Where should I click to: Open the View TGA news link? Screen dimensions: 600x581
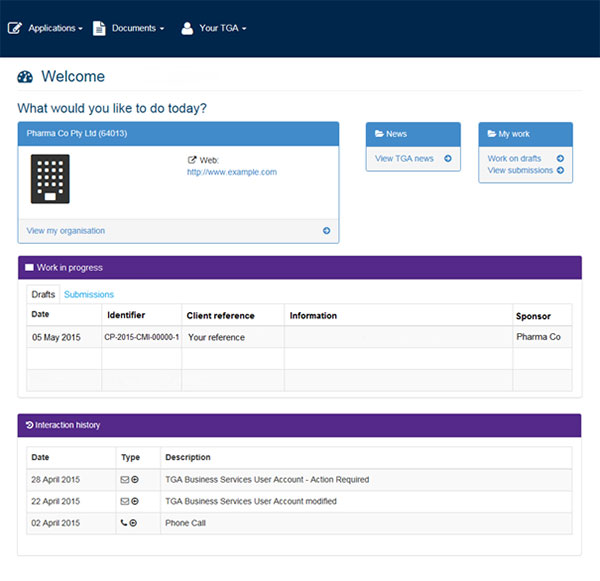point(404,158)
